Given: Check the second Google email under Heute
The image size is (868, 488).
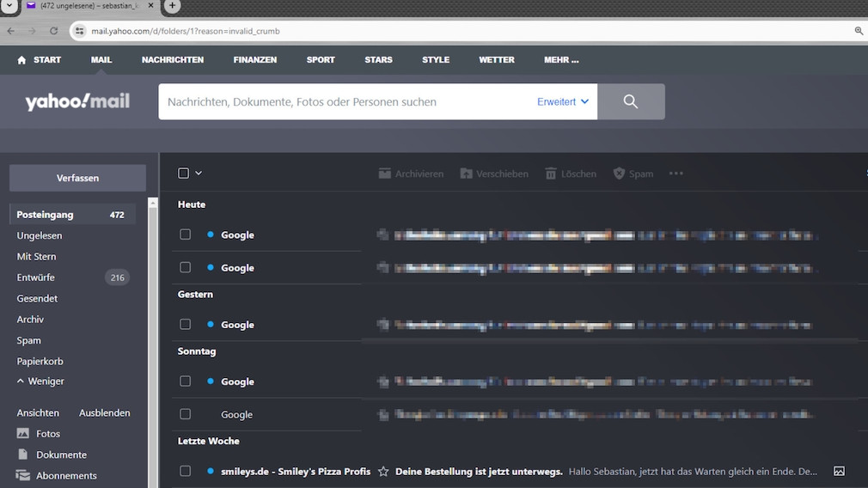Looking at the screenshot, I should 185,267.
